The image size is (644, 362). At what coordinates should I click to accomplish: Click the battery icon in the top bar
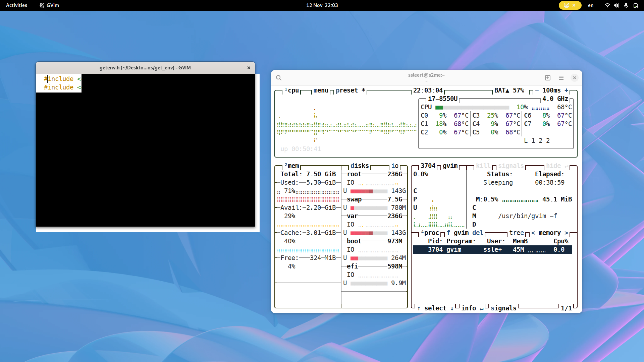[x=636, y=5]
